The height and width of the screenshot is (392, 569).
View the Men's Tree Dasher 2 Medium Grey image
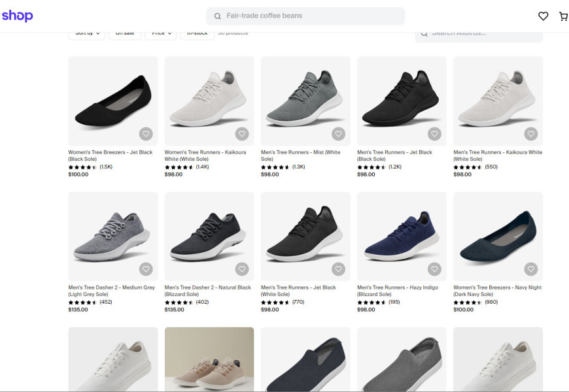point(113,236)
